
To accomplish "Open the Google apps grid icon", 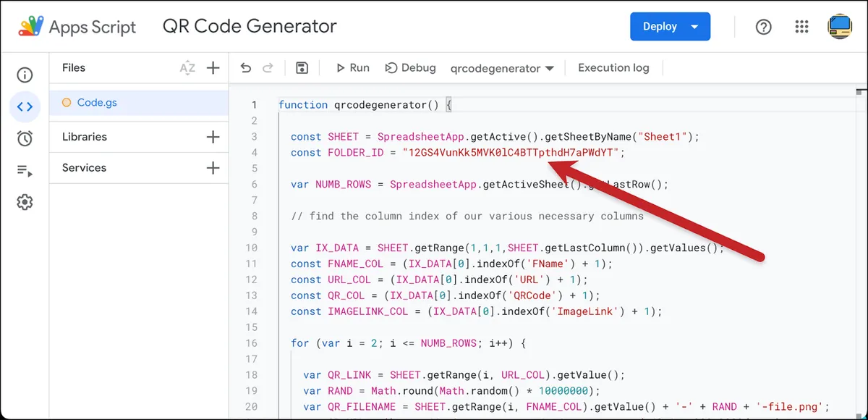I will pyautogui.click(x=801, y=27).
